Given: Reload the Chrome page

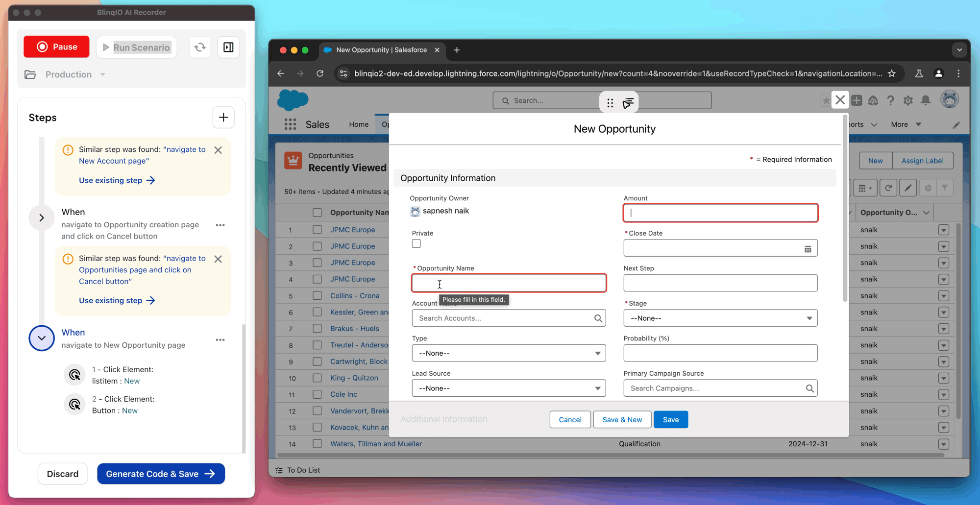Looking at the screenshot, I should tap(320, 73).
